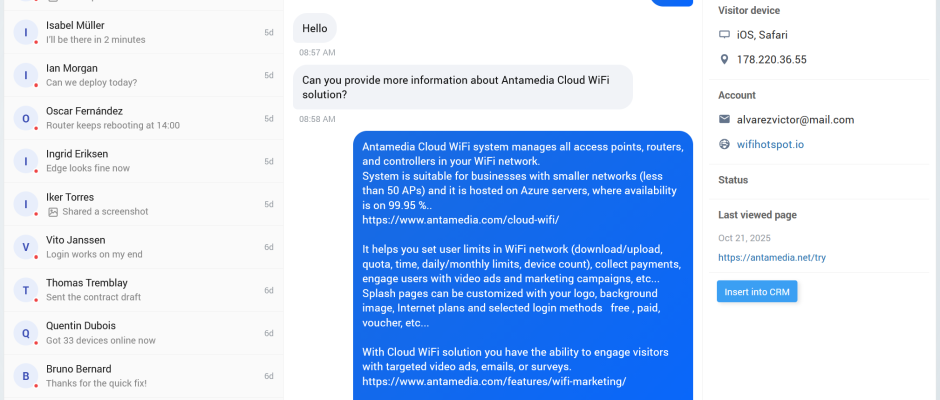Click Oscar Fernández's avatar icon

coord(25,118)
